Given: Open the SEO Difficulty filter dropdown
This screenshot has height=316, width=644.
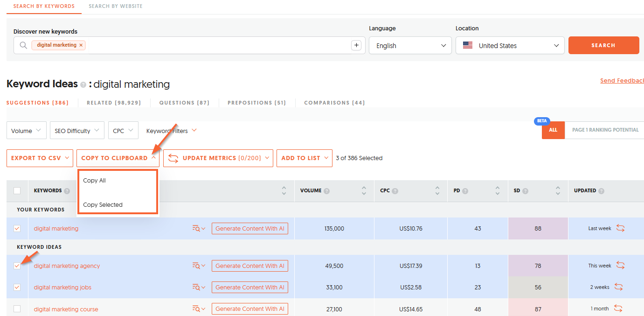Looking at the screenshot, I should click(77, 131).
